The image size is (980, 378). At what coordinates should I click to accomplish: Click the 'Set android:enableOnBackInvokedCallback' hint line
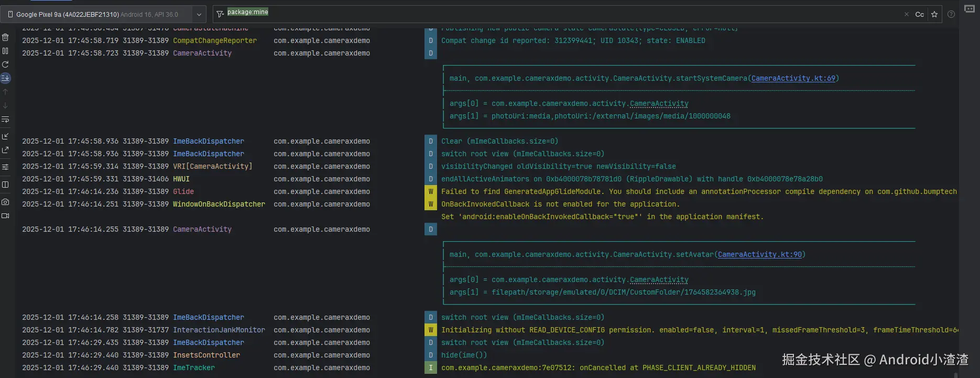pyautogui.click(x=602, y=217)
